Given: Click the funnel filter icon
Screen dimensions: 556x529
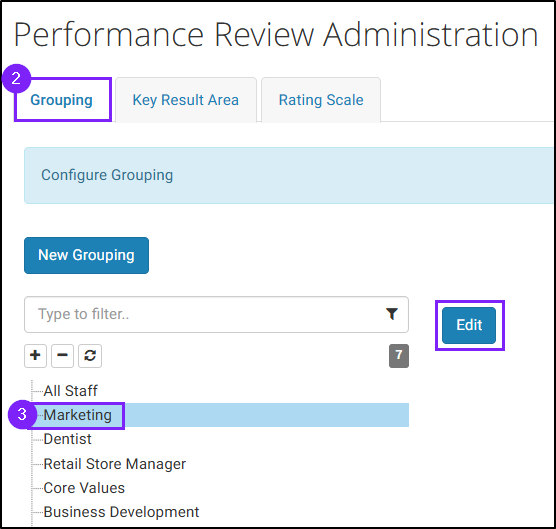Looking at the screenshot, I should [392, 314].
